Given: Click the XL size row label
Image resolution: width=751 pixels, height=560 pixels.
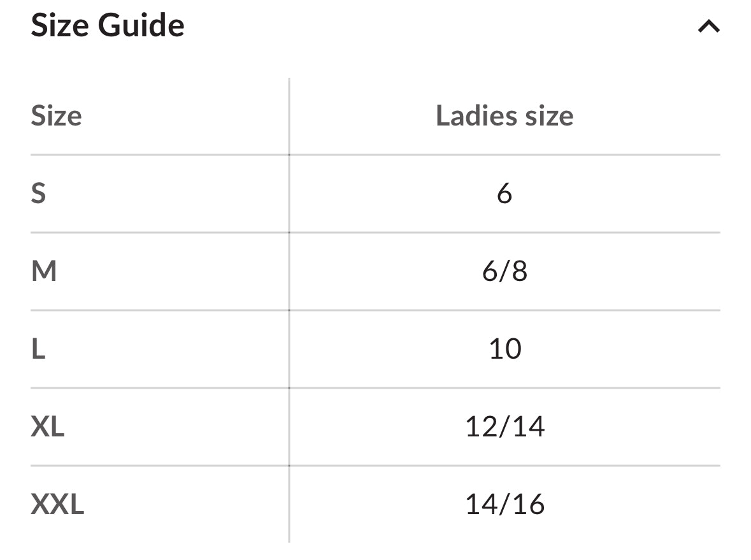Looking at the screenshot, I should (47, 426).
